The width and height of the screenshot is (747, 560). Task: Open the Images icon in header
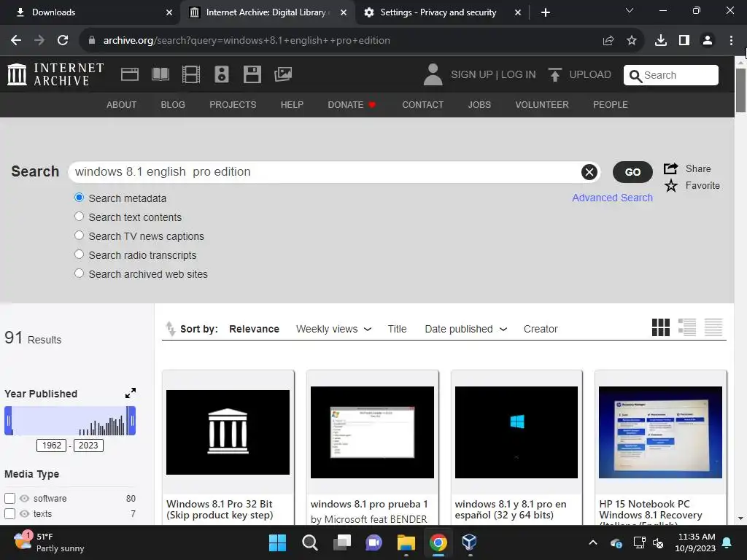click(x=283, y=74)
